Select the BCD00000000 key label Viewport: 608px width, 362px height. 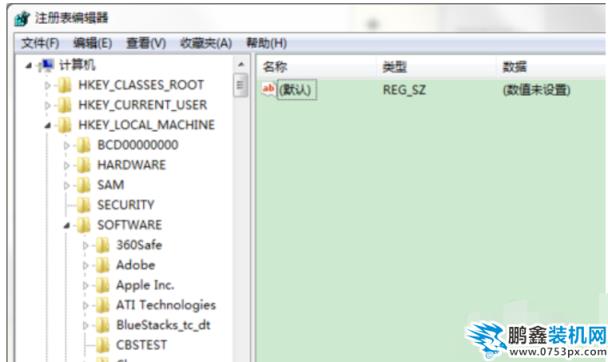point(138,145)
